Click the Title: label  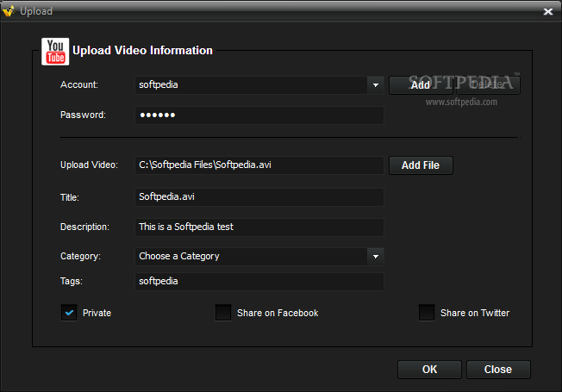tap(70, 197)
